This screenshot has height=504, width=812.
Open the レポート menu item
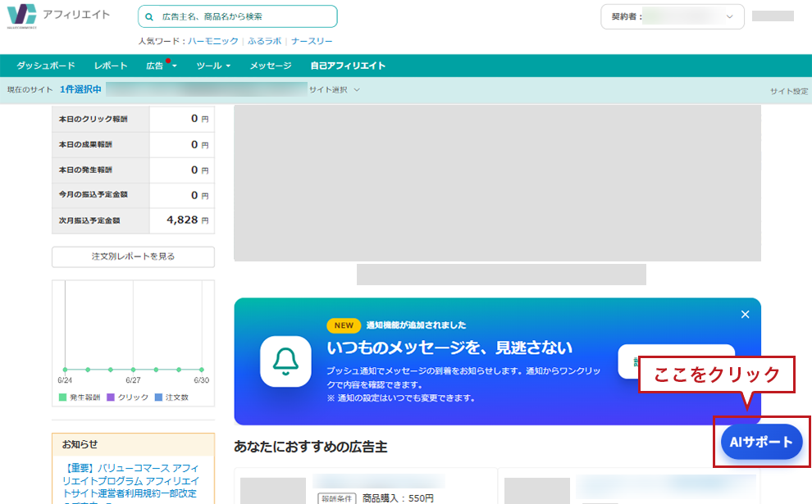click(111, 66)
